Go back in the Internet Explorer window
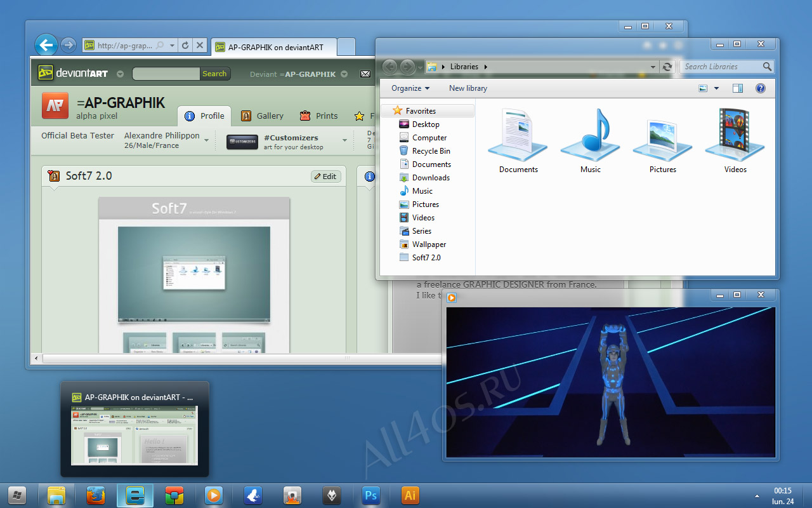The image size is (812, 508). point(46,45)
